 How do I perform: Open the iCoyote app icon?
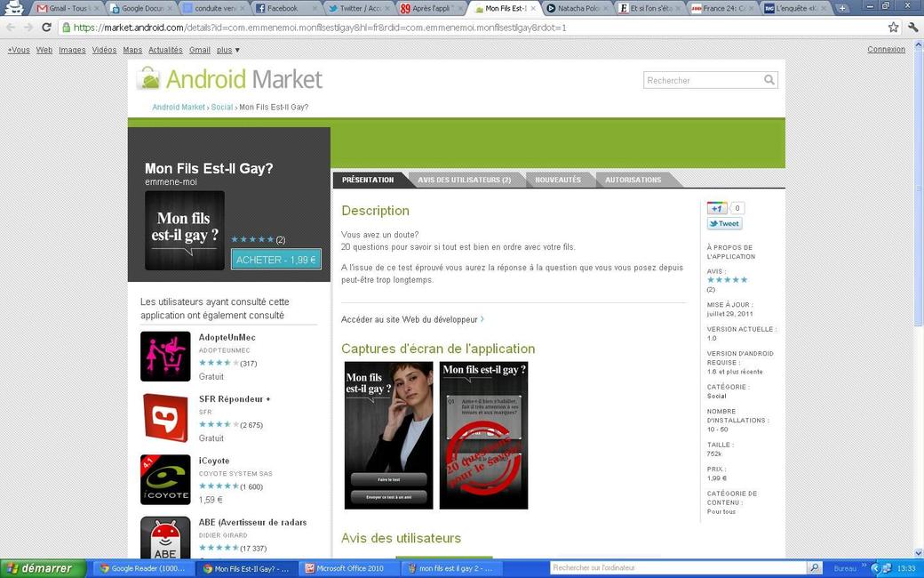click(x=165, y=479)
